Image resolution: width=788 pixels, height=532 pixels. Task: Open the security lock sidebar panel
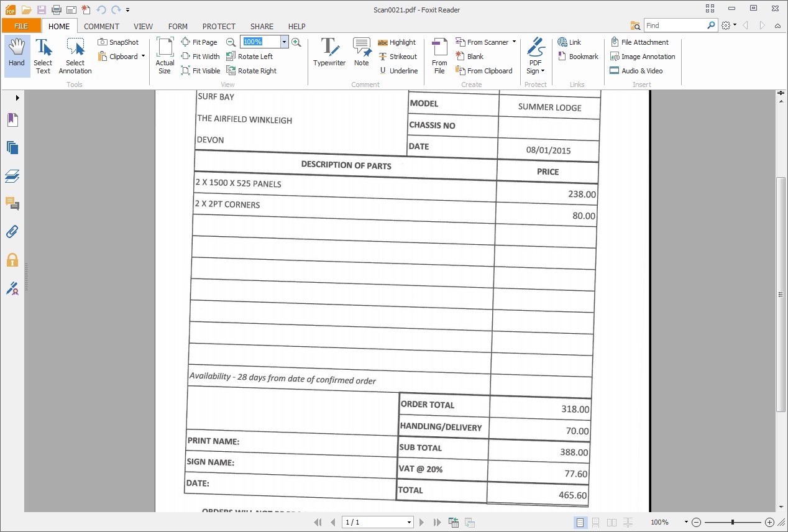click(x=12, y=260)
